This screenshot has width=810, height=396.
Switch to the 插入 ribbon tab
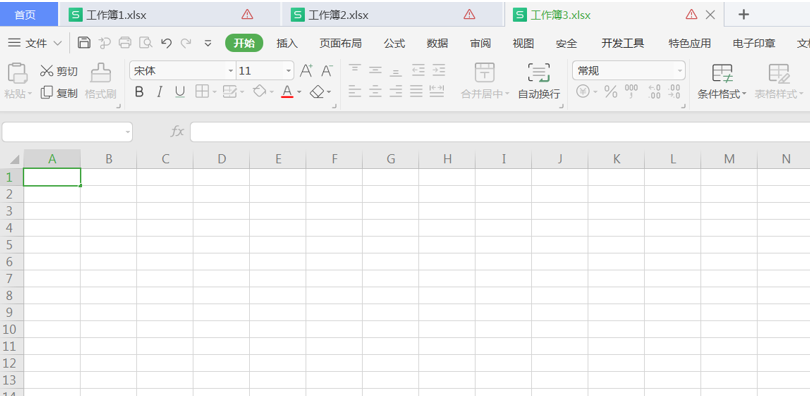point(287,43)
